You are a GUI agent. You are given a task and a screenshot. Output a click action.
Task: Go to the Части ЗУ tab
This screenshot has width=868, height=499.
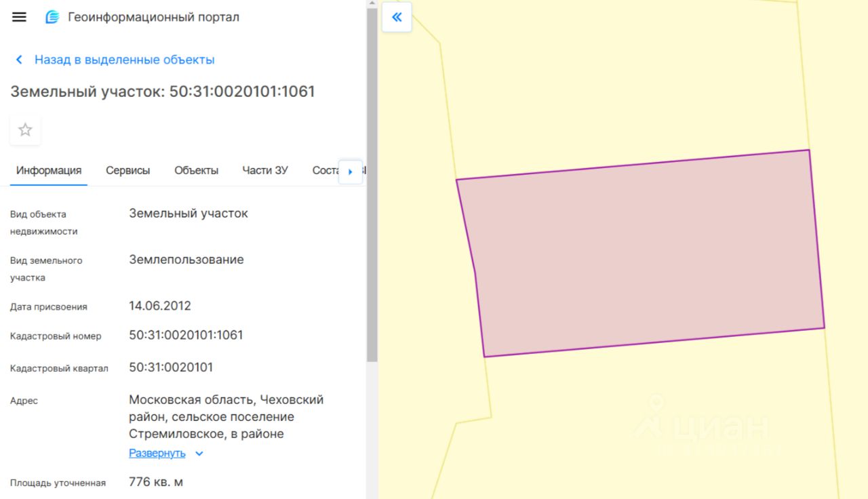264,170
